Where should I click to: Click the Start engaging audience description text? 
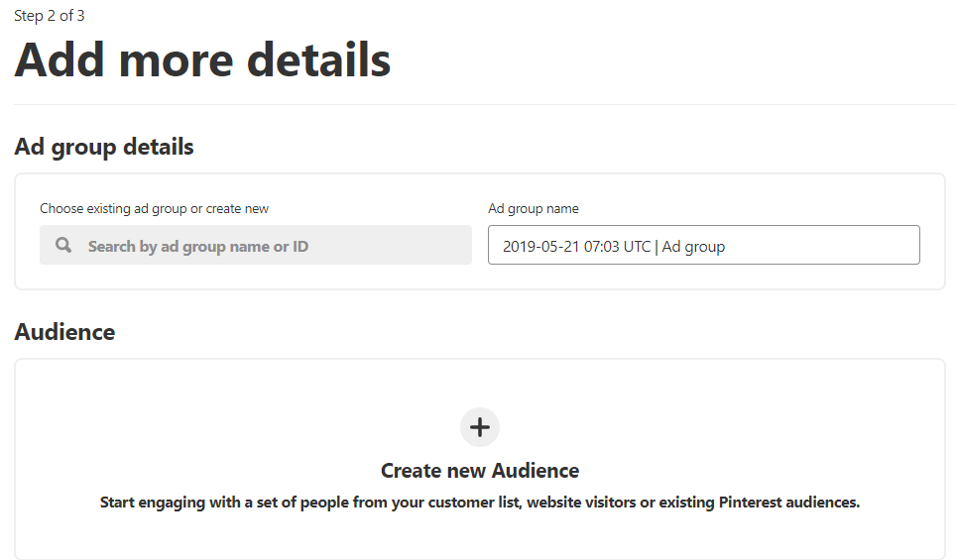click(x=480, y=503)
